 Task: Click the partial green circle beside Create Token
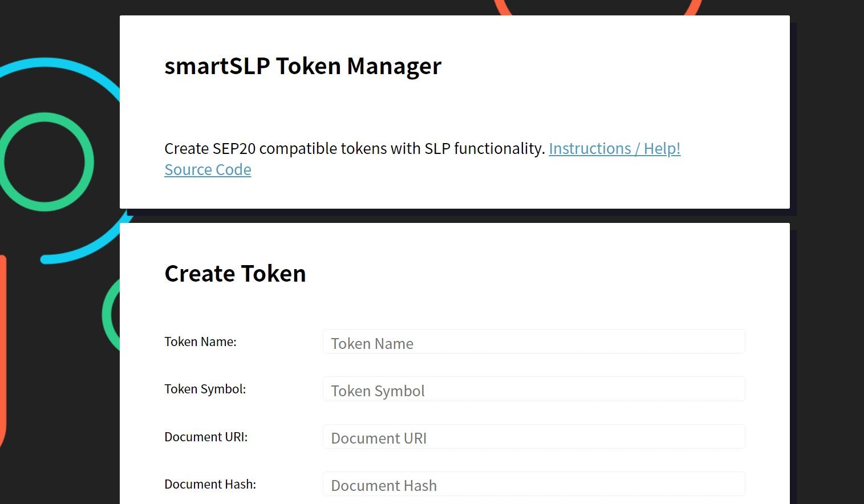click(112, 315)
